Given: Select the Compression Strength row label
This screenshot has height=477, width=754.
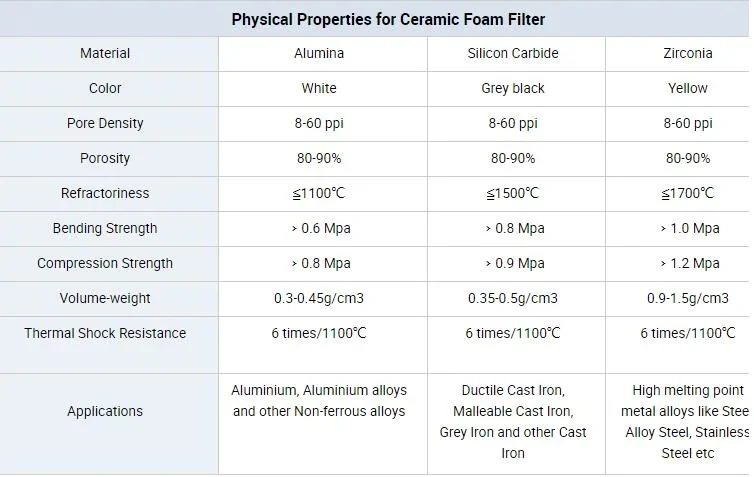Looking at the screenshot, I should coord(105,263).
